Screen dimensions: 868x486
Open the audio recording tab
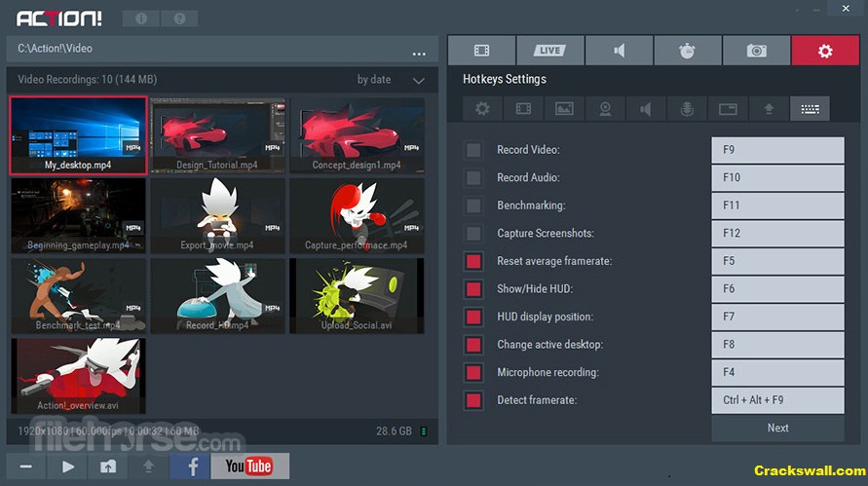click(619, 51)
